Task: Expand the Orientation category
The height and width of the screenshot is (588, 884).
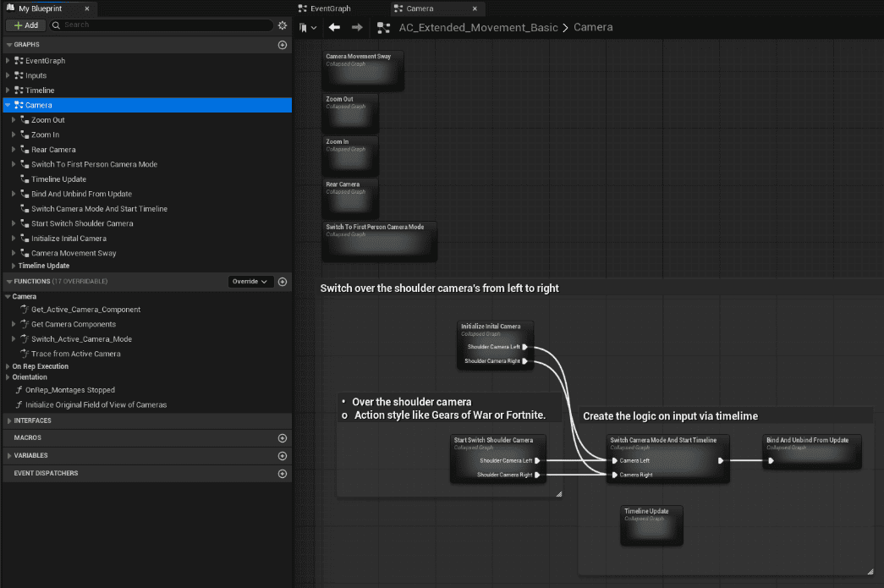Action: (x=8, y=377)
